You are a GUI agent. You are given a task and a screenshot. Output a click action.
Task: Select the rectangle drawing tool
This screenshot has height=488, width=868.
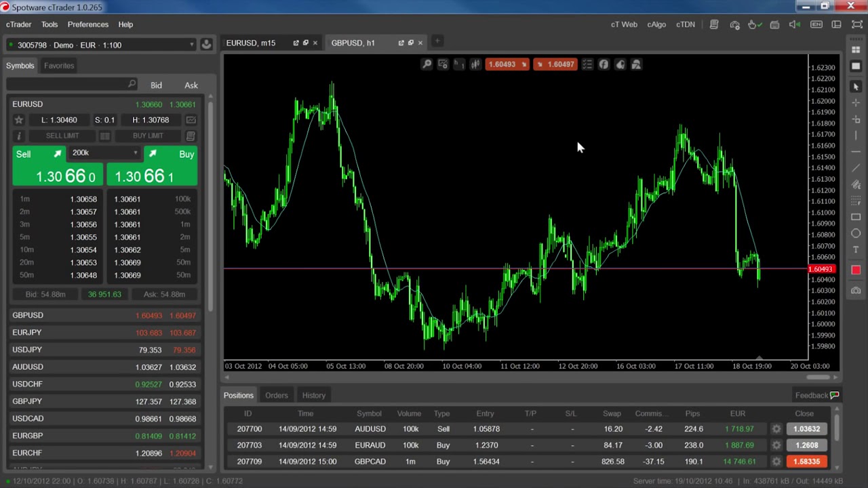856,217
